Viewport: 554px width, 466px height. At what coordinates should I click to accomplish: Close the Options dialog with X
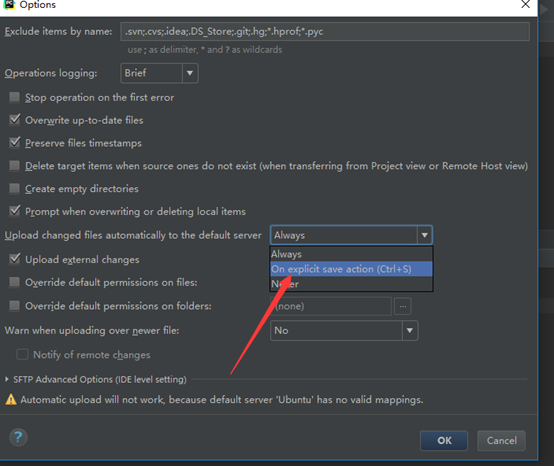tap(525, 5)
